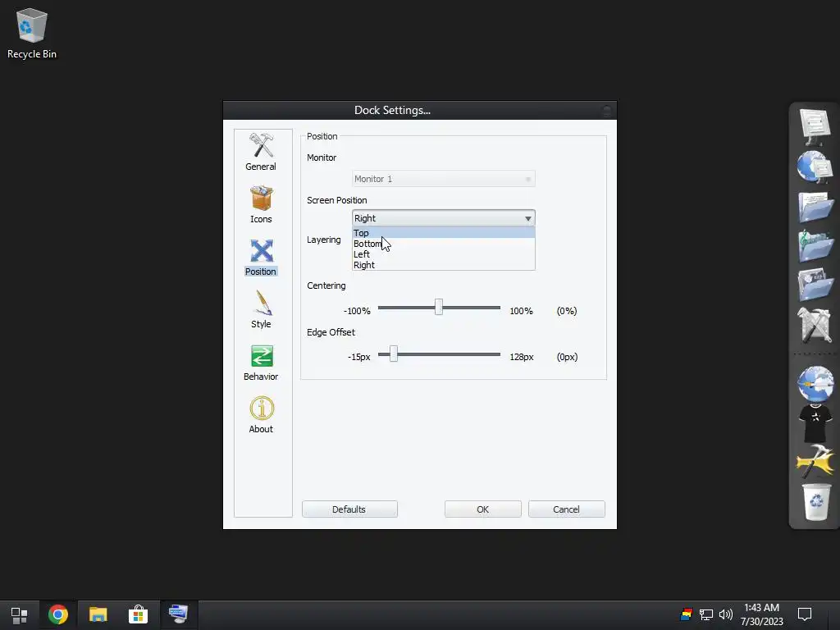The width and height of the screenshot is (840, 630).
Task: Click the disabled Monitor 1 combo box
Action: click(444, 179)
